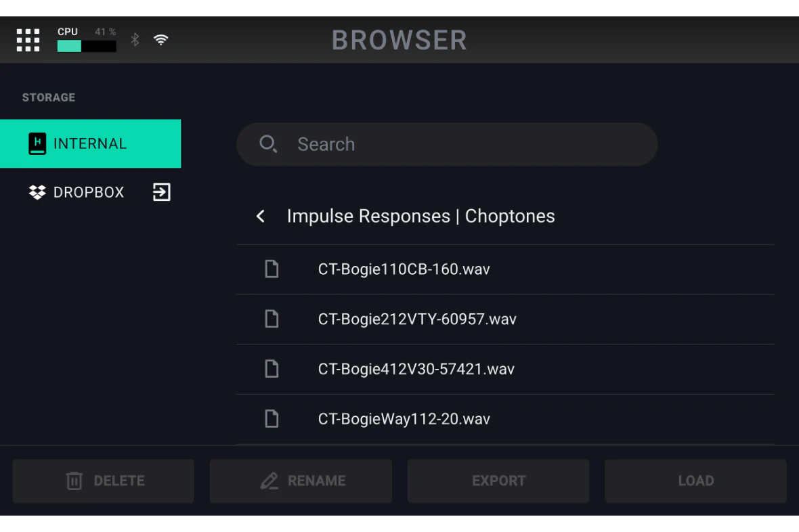
Task: Open the grid menu icon
Action: click(28, 40)
